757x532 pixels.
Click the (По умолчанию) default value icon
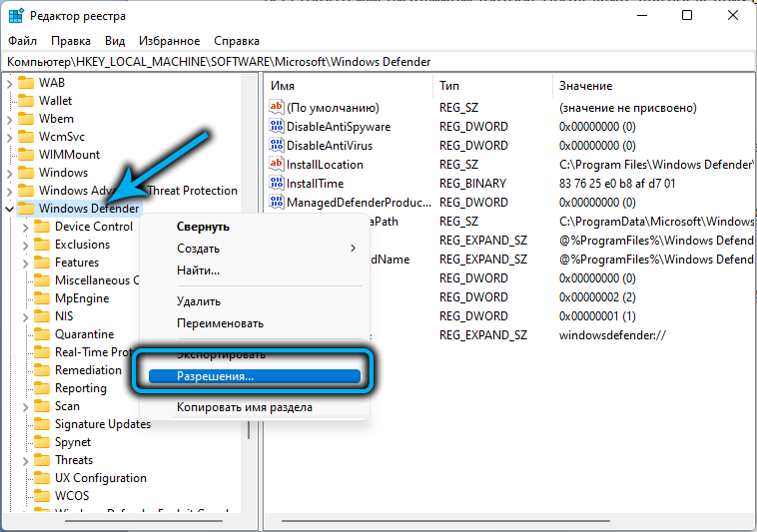coord(278,108)
